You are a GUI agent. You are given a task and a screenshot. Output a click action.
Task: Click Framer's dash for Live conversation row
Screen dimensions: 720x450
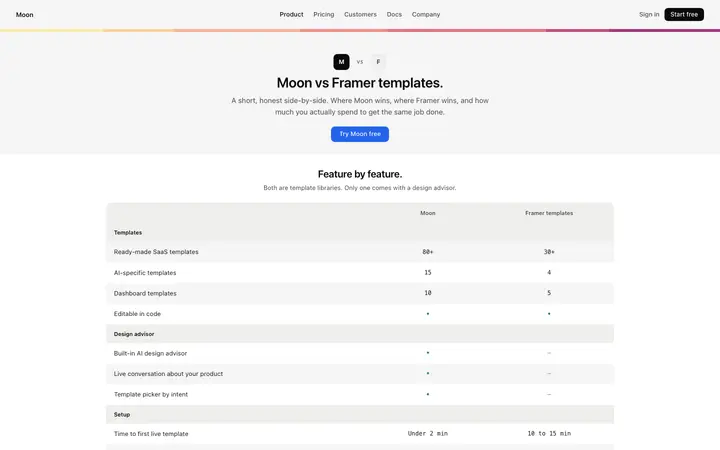pos(549,374)
